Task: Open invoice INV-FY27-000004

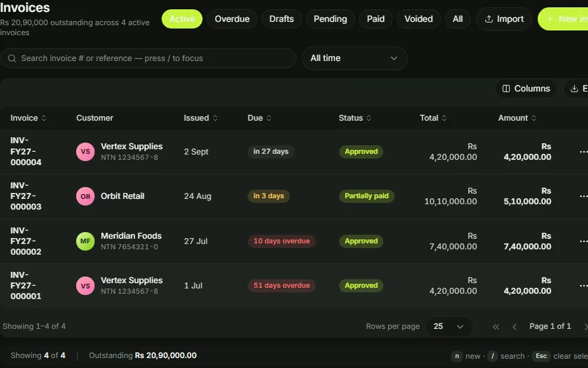Action: 26,151
